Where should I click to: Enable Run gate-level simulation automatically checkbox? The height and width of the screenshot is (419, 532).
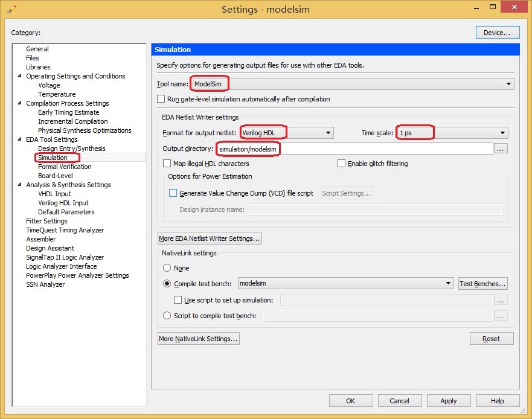[x=161, y=99]
